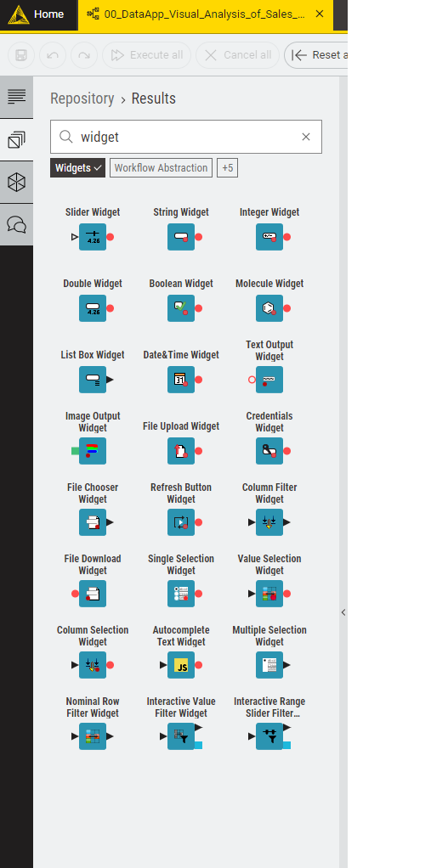Screen dimensions: 448x868
Task: Click the Value Selection Widget label
Action: pyautogui.click(x=269, y=565)
